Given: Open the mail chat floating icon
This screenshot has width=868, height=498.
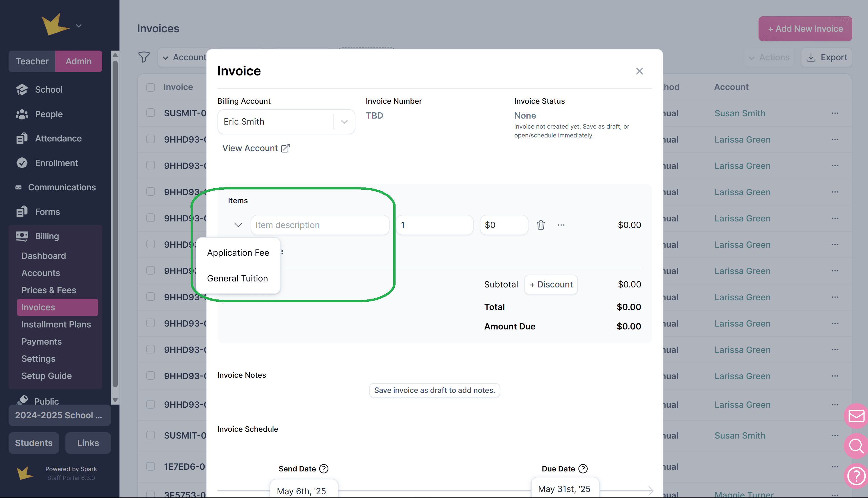Looking at the screenshot, I should click(856, 416).
